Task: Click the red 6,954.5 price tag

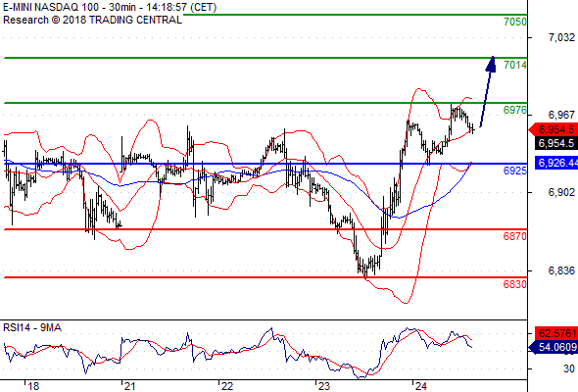Action: pyautogui.click(x=553, y=129)
